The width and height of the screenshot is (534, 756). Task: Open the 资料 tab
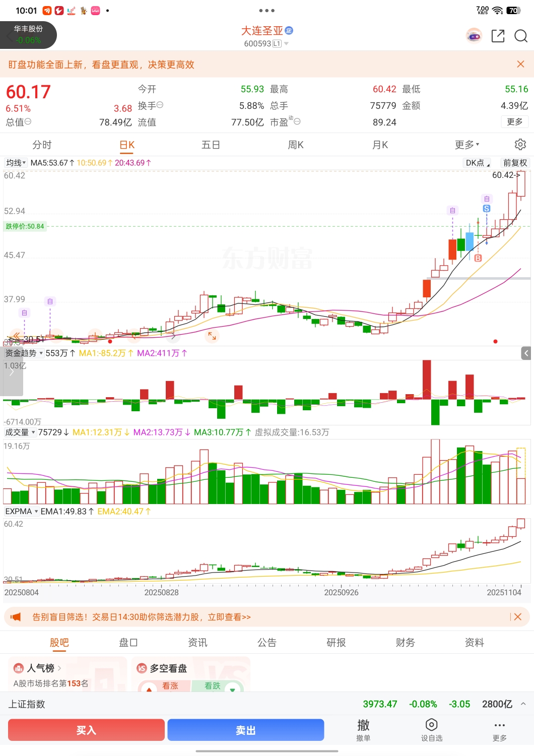(x=475, y=643)
